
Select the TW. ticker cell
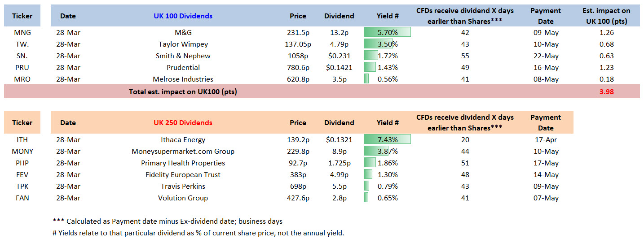click(22, 44)
